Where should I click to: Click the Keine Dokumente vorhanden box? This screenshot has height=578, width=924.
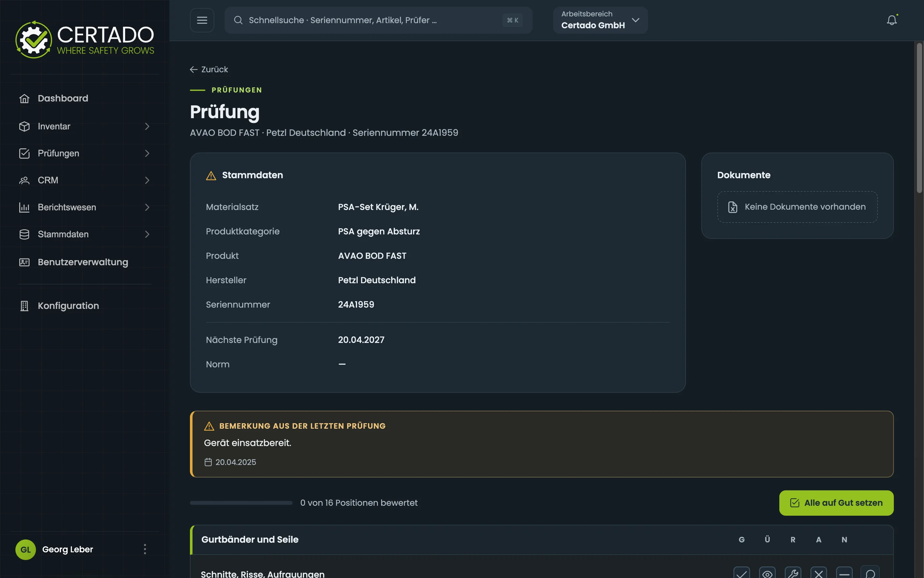(797, 207)
